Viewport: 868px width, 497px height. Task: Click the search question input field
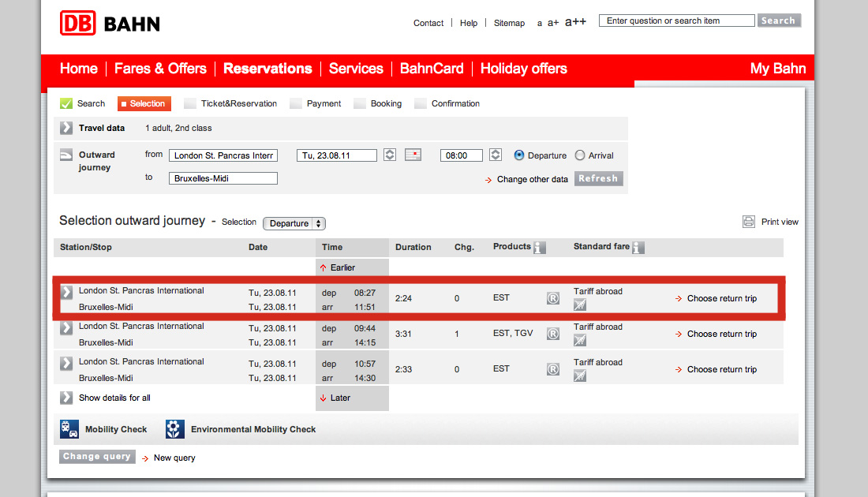(x=676, y=21)
